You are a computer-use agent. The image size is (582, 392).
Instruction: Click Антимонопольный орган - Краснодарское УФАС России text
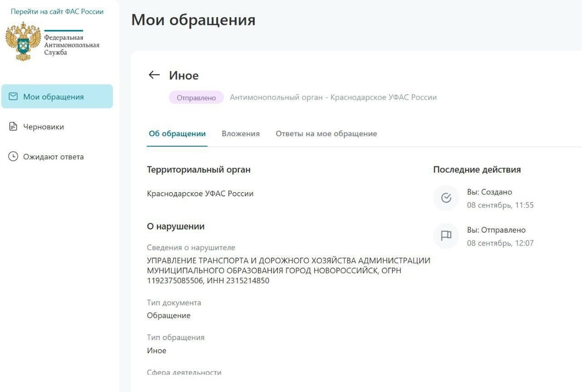click(333, 97)
